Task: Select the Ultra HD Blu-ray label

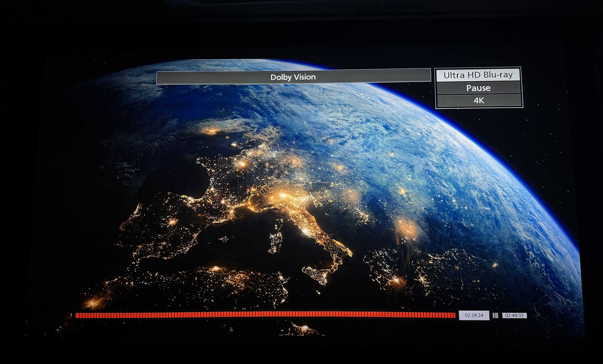Action: (x=478, y=75)
